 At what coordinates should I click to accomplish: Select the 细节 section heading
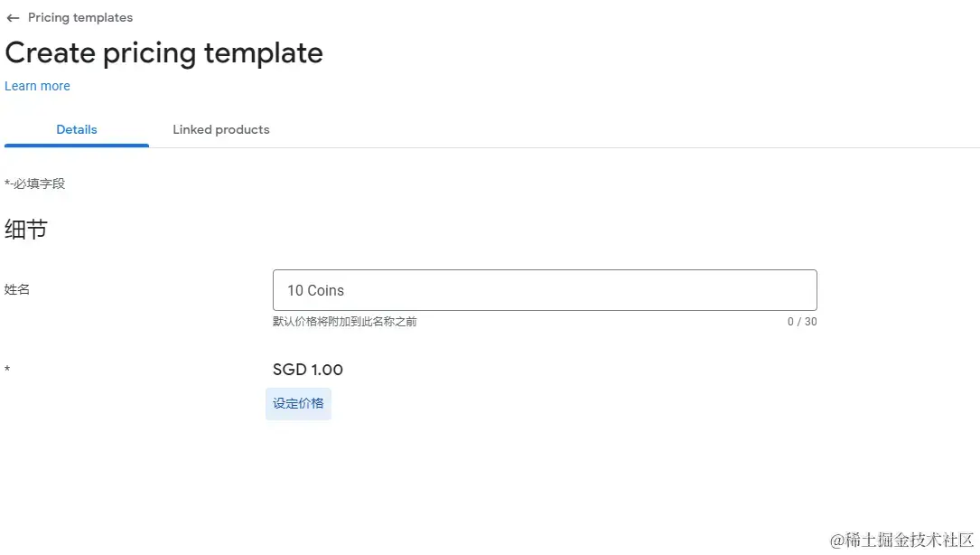pyautogui.click(x=26, y=230)
